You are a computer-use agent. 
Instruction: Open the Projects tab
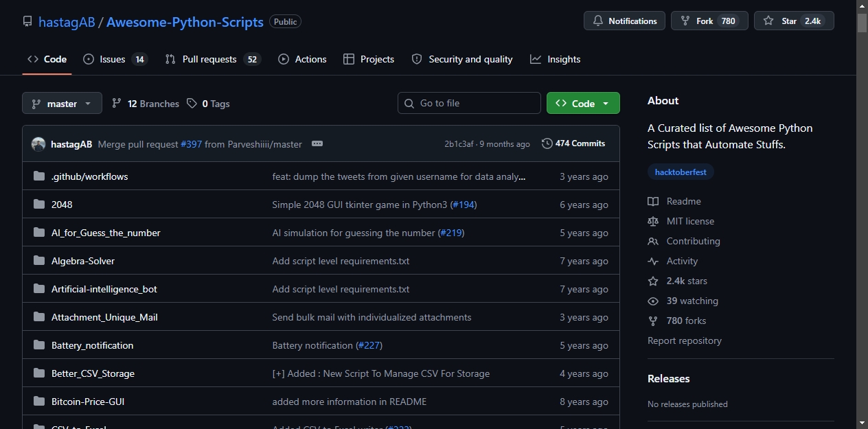(369, 60)
